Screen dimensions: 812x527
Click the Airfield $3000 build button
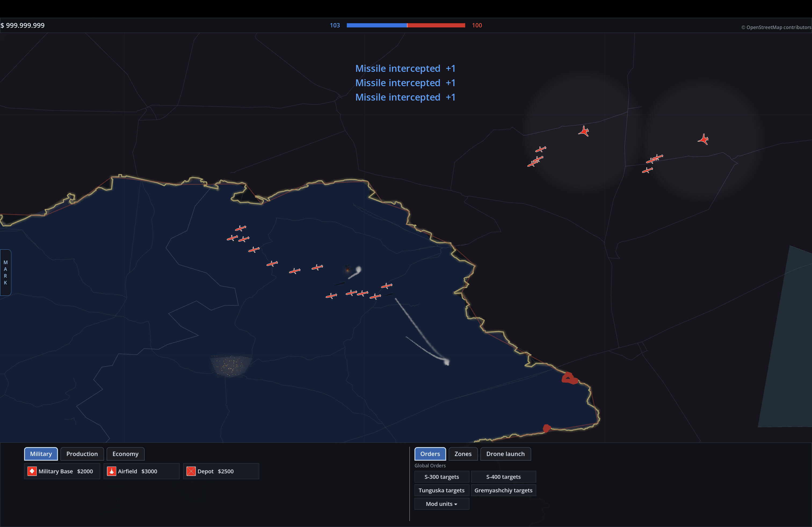click(x=142, y=471)
